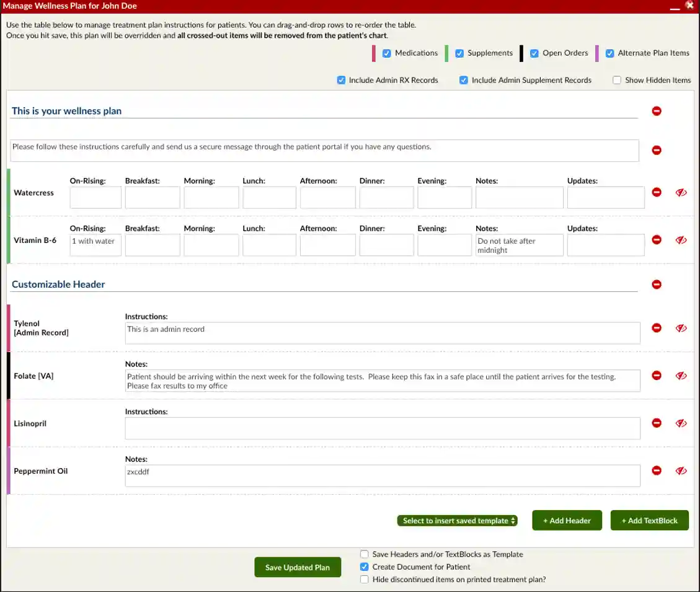Hide the Folate [VA] entry

681,376
